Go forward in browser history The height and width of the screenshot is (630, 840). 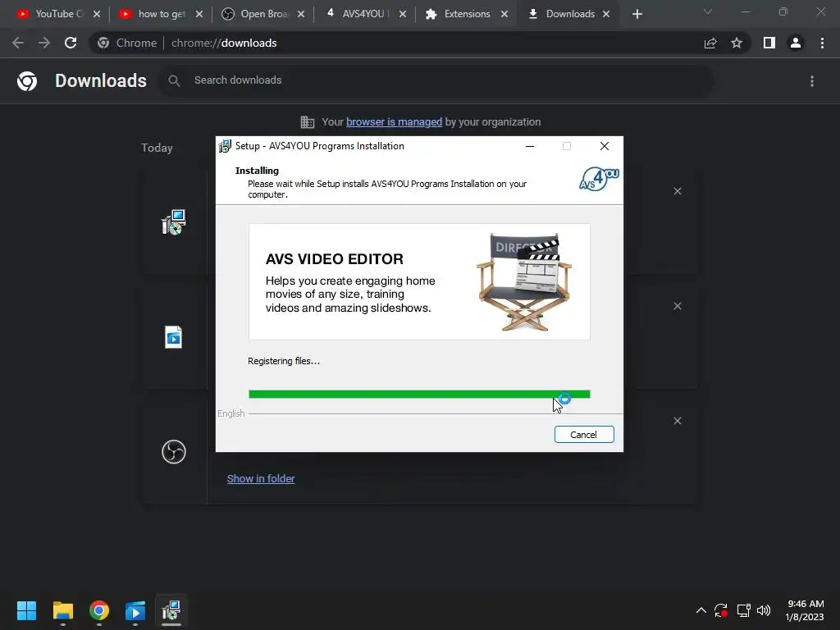[x=44, y=43]
